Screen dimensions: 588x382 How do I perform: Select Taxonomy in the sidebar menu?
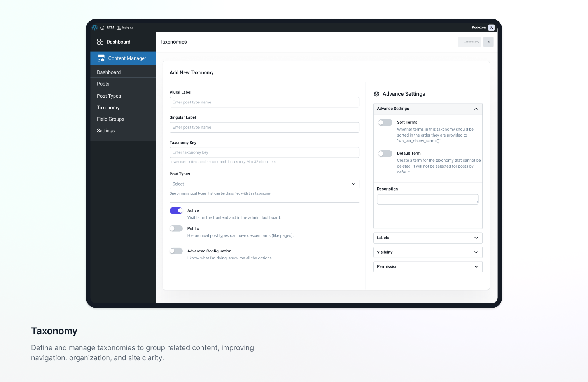pyautogui.click(x=108, y=107)
